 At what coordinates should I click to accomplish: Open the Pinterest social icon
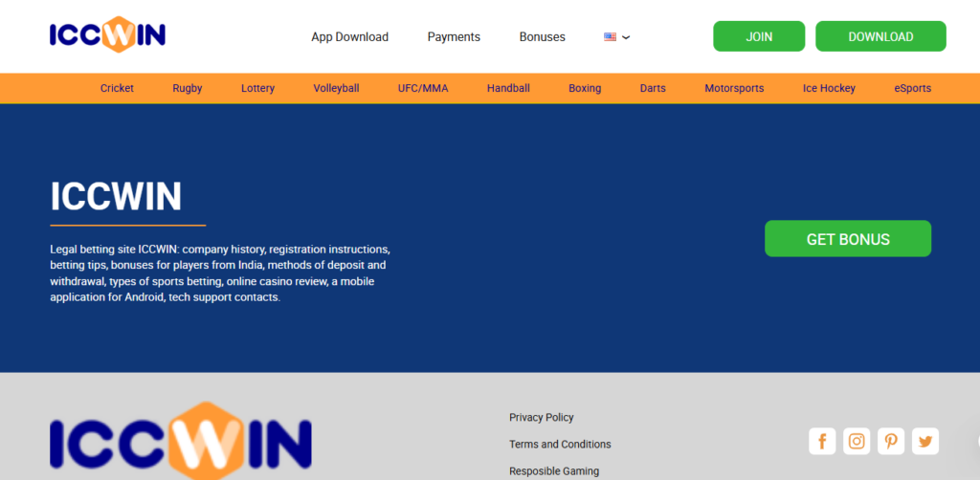tap(891, 442)
